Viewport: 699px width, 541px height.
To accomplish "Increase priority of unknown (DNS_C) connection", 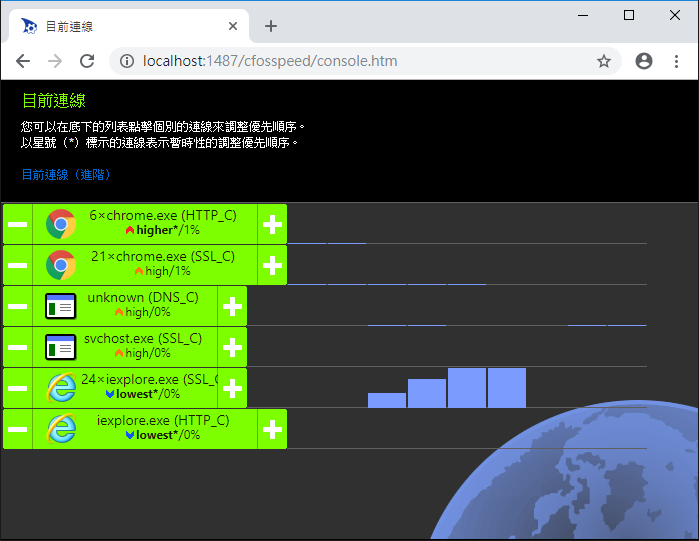I will [232, 306].
